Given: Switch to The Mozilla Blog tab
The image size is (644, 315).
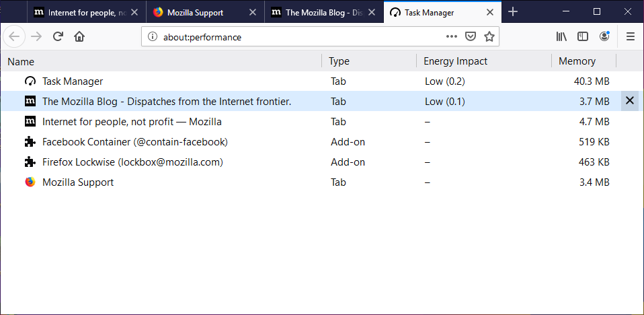Looking at the screenshot, I should click(324, 12).
